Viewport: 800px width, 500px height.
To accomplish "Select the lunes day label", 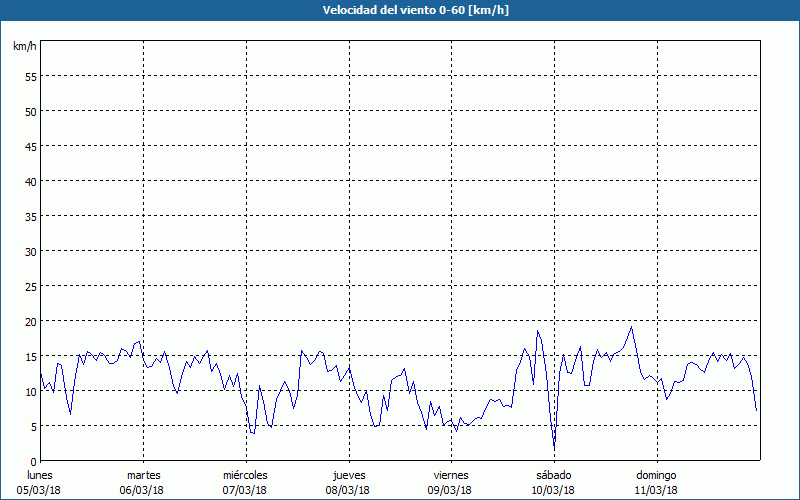I will point(39,475).
